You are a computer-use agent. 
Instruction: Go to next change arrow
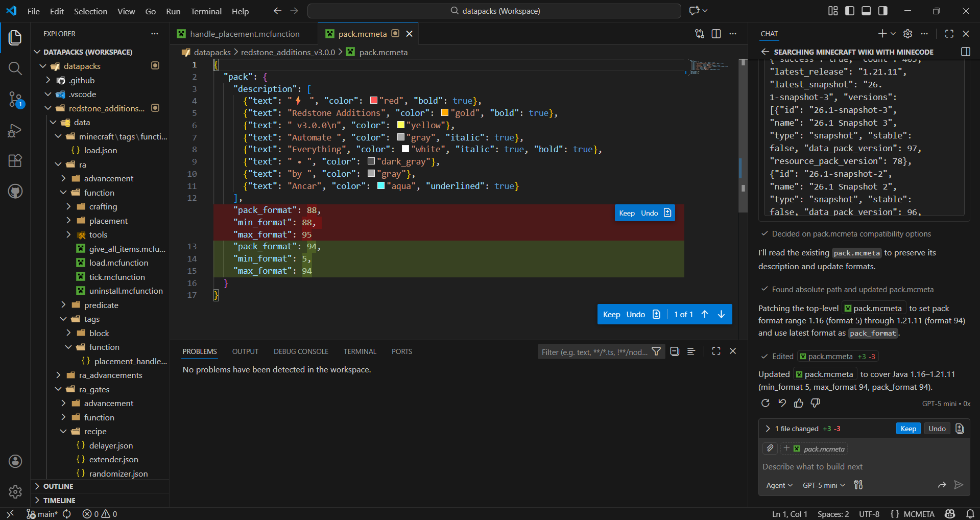[x=722, y=314]
